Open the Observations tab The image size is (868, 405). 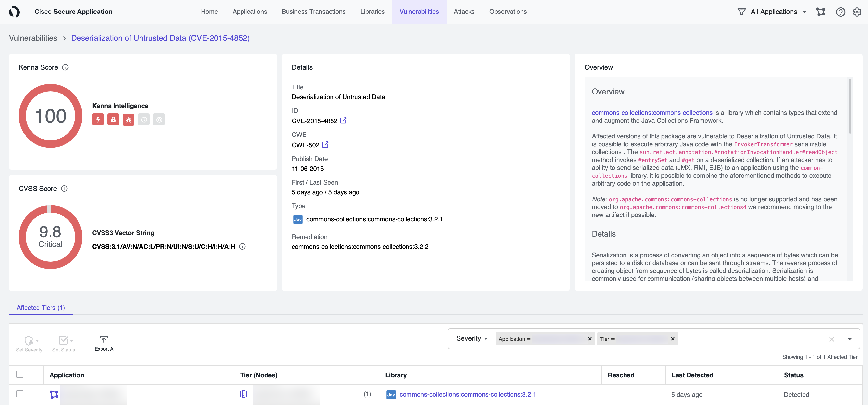coord(508,12)
